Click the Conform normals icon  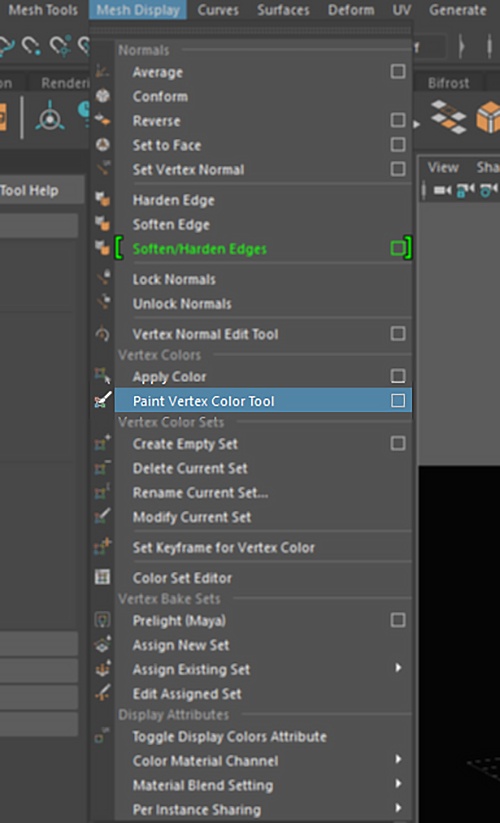click(102, 96)
